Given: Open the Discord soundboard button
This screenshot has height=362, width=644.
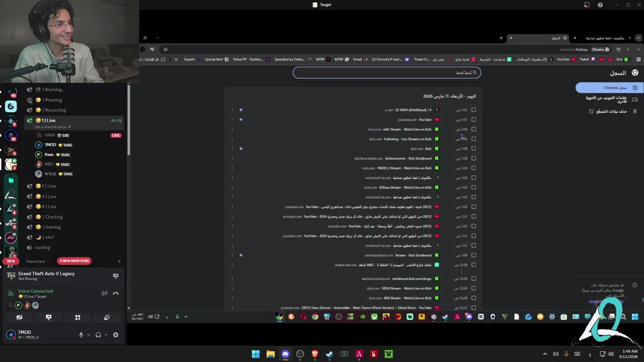Looking at the screenshot, I should tap(107, 317).
